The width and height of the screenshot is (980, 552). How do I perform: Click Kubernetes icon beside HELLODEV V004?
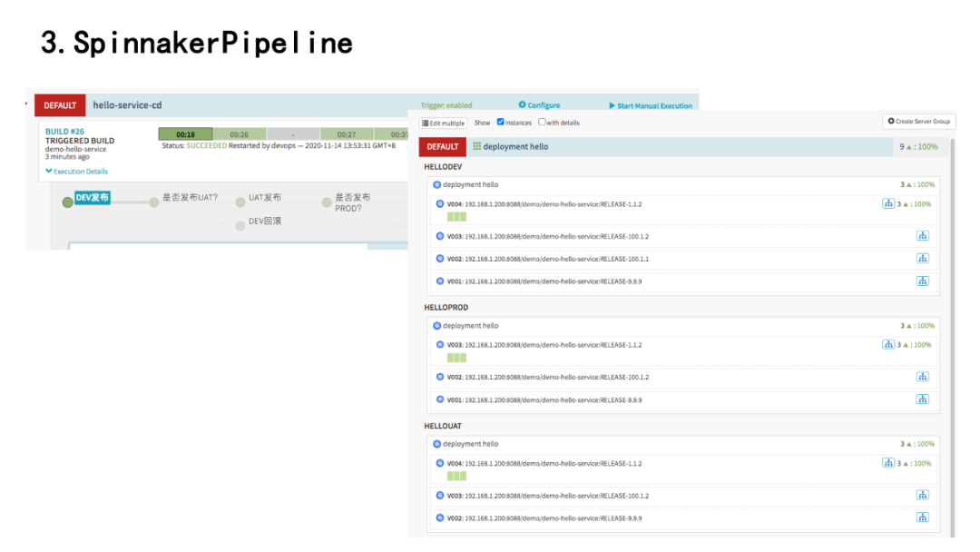click(440, 203)
